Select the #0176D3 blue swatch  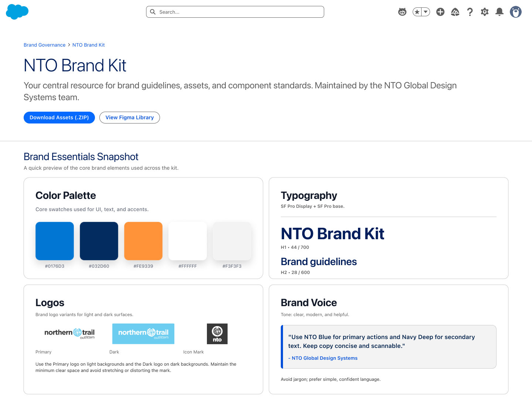(x=55, y=241)
